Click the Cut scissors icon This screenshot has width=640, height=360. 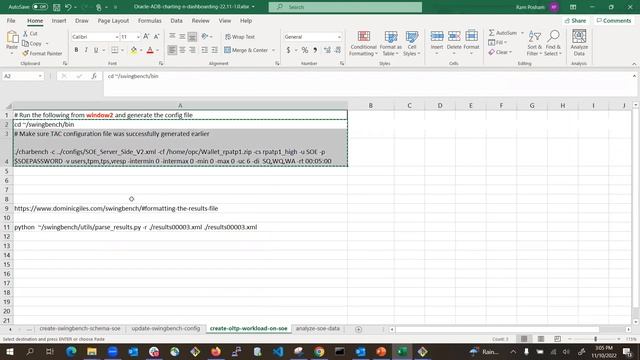tap(25, 33)
